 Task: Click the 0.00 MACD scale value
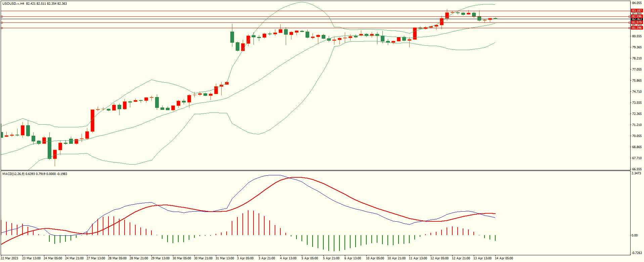(x=635, y=235)
